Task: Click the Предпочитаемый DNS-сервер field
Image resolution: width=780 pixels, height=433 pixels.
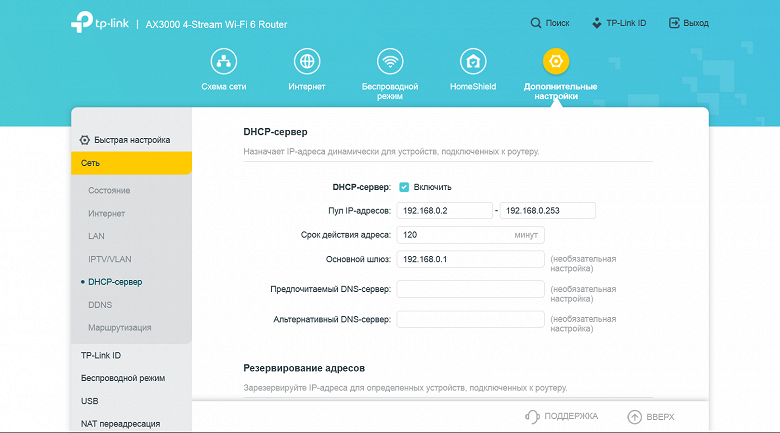Action: coord(470,289)
